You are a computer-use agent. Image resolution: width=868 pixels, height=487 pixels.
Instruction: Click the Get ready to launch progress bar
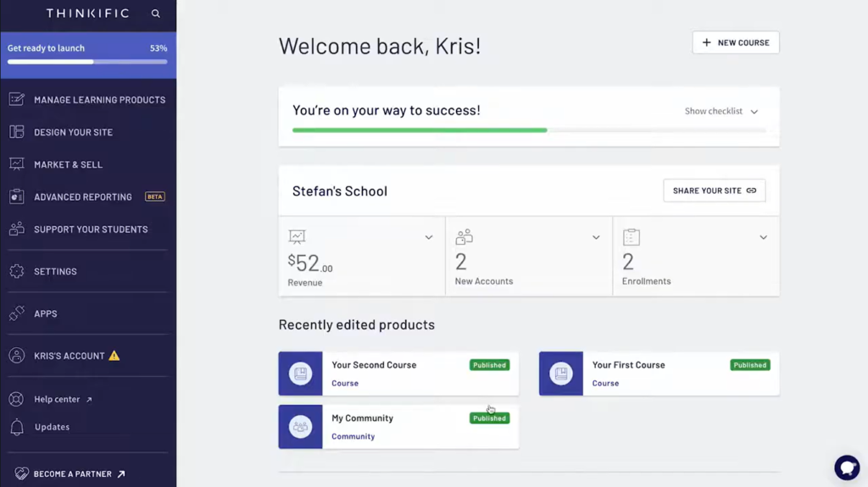point(87,62)
